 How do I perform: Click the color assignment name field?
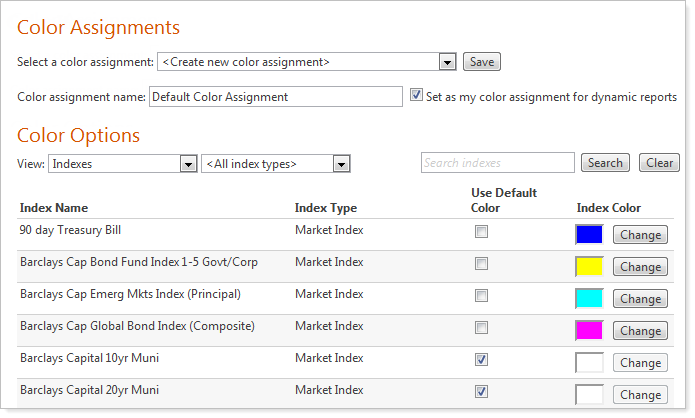click(275, 97)
